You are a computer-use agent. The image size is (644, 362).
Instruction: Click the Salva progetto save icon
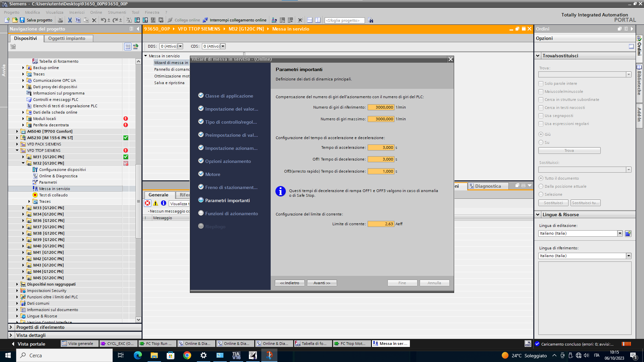click(22, 20)
